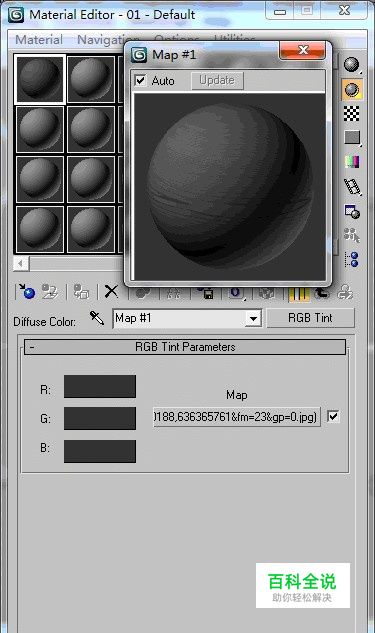Click the Reset Map X icon
The width and height of the screenshot is (375, 633).
click(x=111, y=291)
